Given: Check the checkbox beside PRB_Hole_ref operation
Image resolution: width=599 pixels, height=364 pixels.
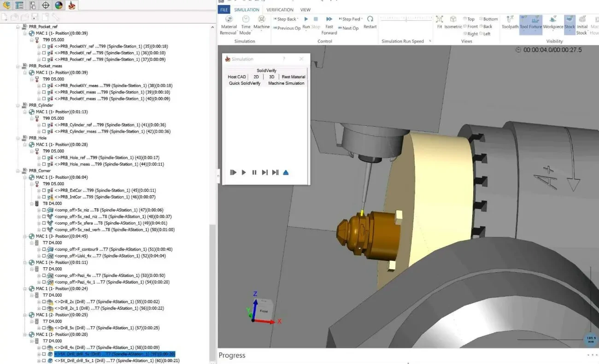Looking at the screenshot, I should point(44,158).
